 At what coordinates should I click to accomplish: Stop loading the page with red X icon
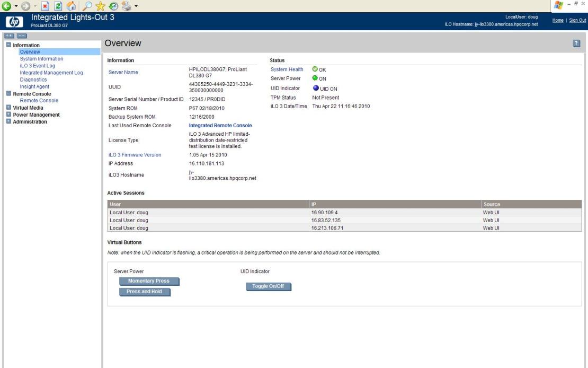pos(45,6)
